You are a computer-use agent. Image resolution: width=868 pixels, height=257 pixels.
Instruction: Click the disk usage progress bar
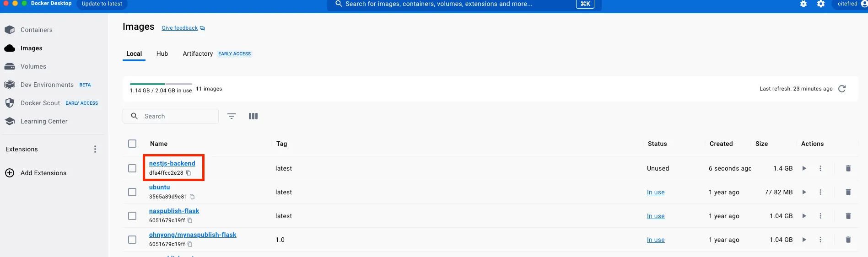click(161, 84)
